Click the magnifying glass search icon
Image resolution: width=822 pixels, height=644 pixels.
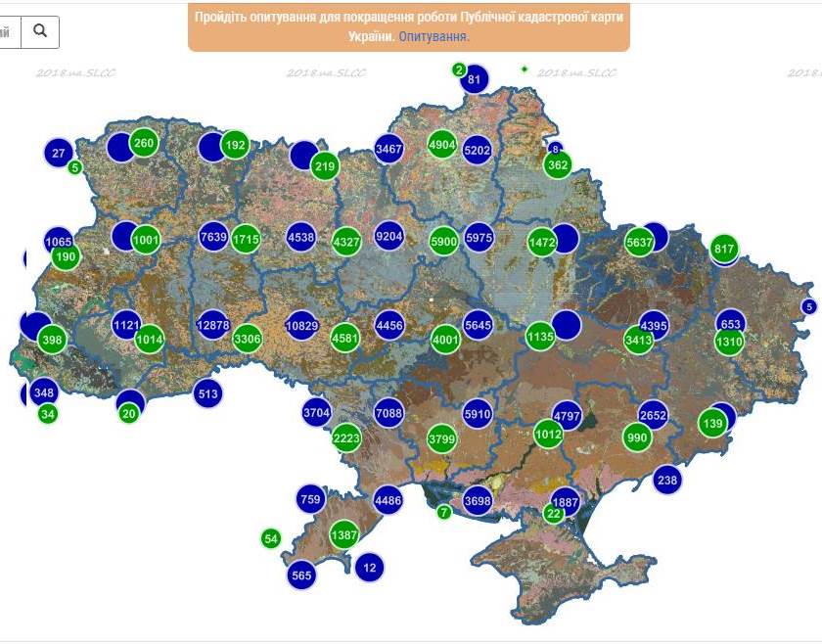pos(40,31)
